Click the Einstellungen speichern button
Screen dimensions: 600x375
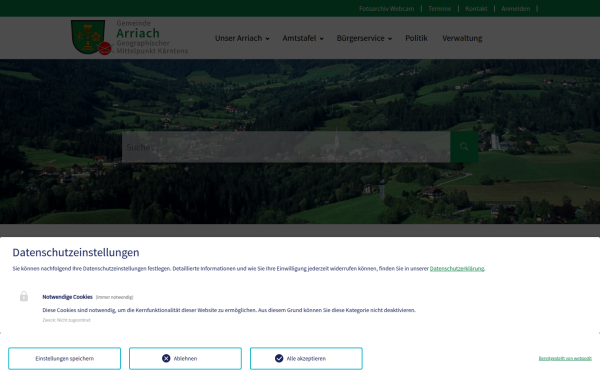click(65, 359)
